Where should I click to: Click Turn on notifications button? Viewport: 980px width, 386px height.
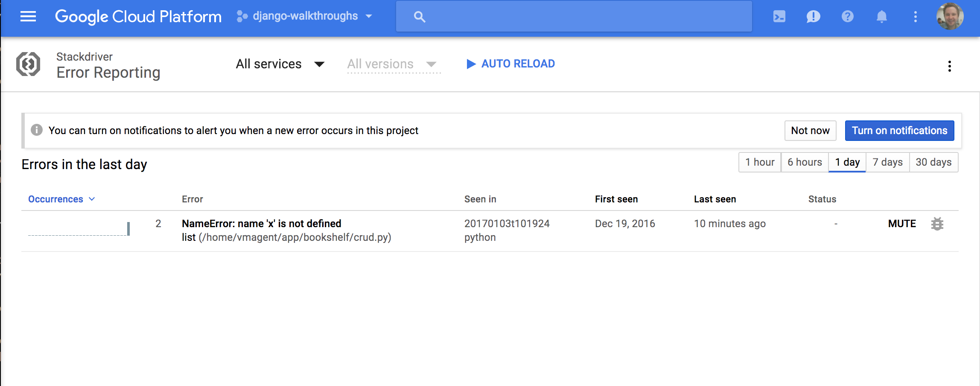click(x=899, y=131)
